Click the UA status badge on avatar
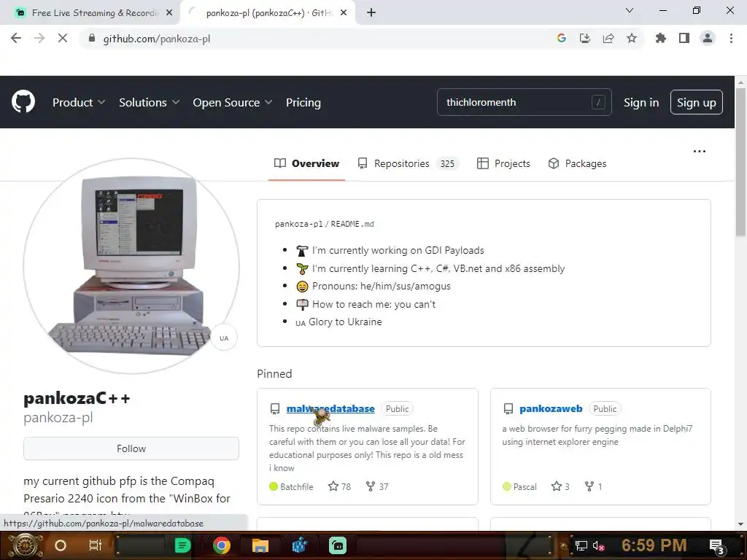This screenshot has width=747, height=560. (x=224, y=338)
